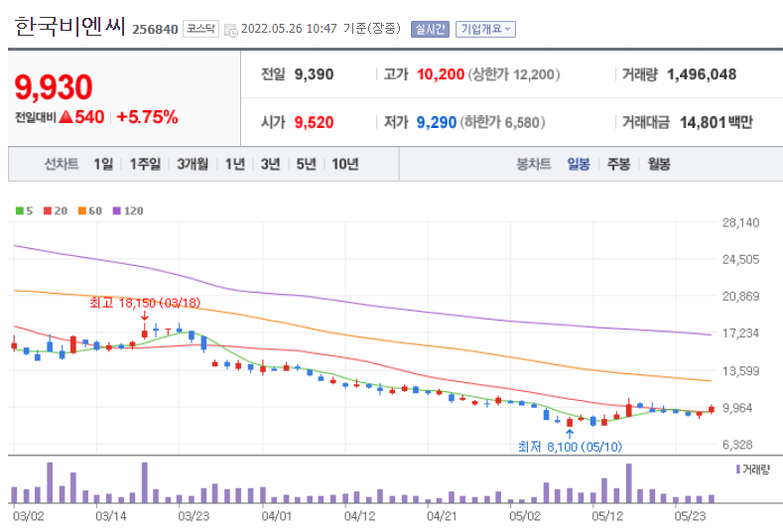Click the 전일 value 9,390

point(314,74)
